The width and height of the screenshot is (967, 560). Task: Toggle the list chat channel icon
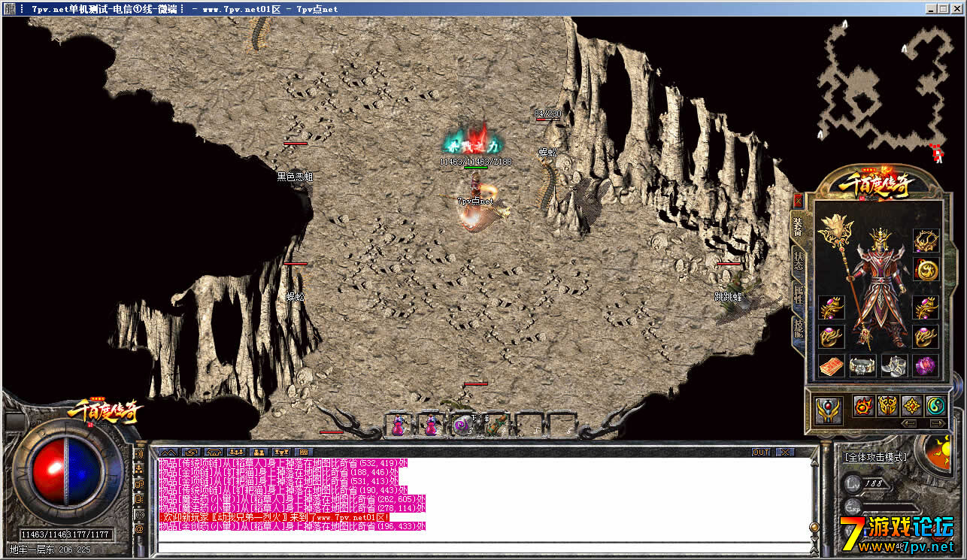coord(139,499)
